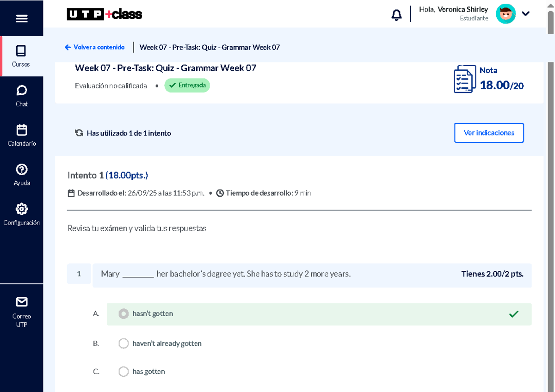Click "Revisa tu exámen y valida tus respuestas"

click(137, 228)
